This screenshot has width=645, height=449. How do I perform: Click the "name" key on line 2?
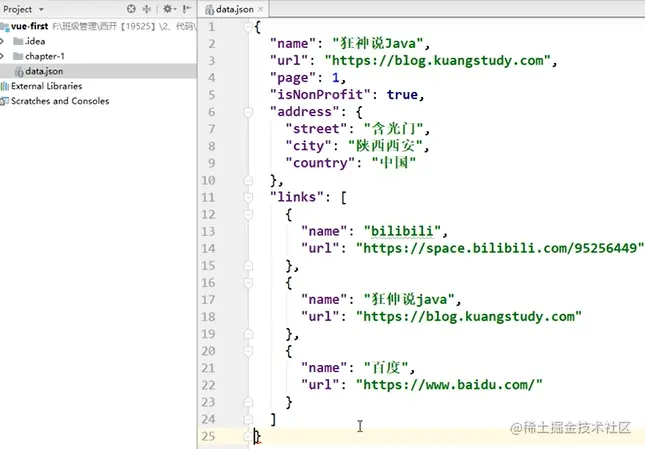pyautogui.click(x=292, y=44)
